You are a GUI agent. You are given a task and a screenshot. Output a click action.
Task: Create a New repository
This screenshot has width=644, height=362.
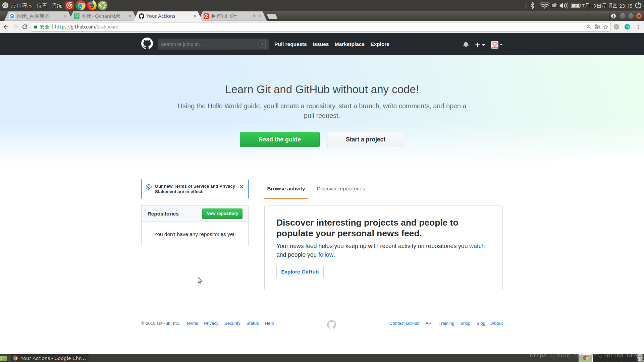tap(222, 214)
